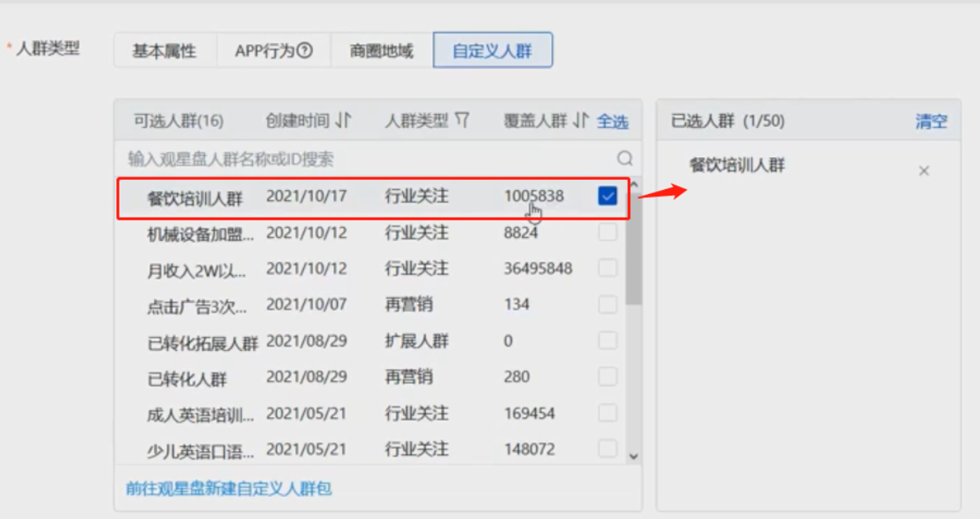The height and width of the screenshot is (519, 980).
Task: Uncheck the 餐饮培训人群 checkbox
Action: click(x=607, y=196)
